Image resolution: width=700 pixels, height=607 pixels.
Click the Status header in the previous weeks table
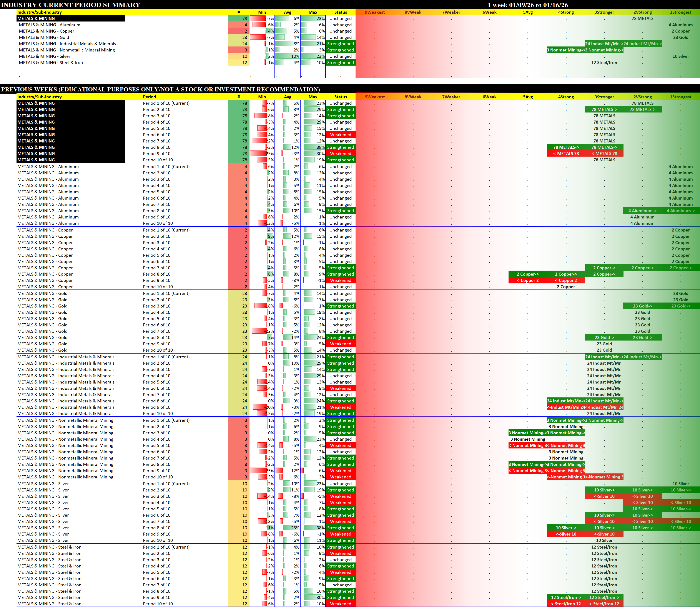pyautogui.click(x=340, y=97)
